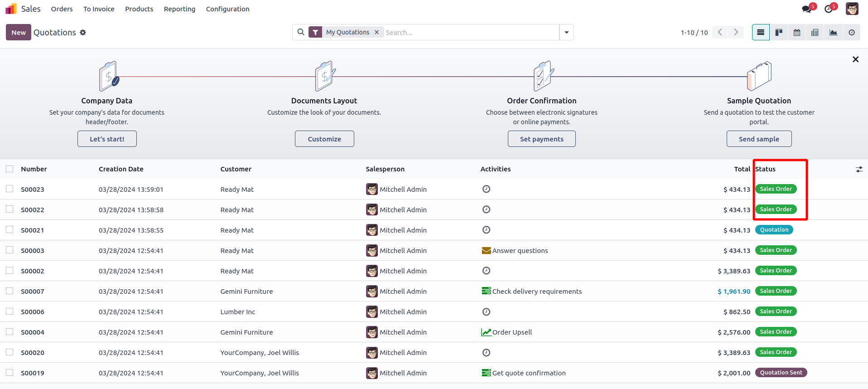
Task: Click the Quotations settings gear icon
Action: tap(83, 33)
